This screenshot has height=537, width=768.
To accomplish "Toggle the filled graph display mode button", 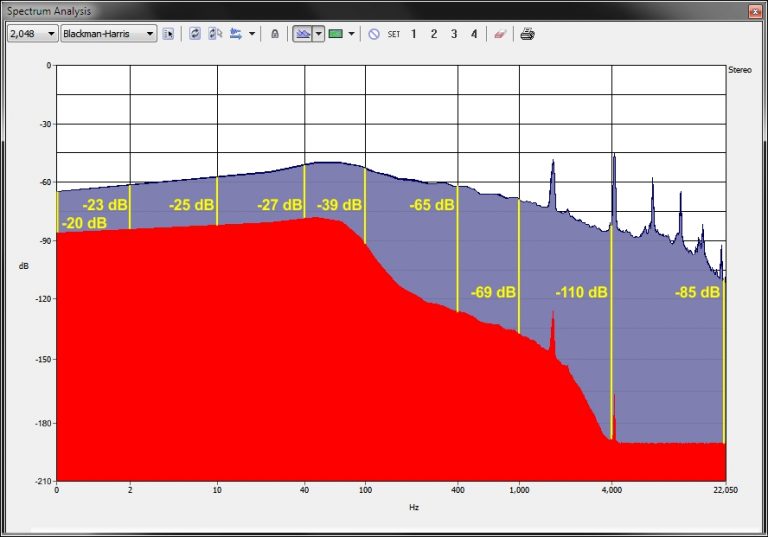I will coord(303,34).
